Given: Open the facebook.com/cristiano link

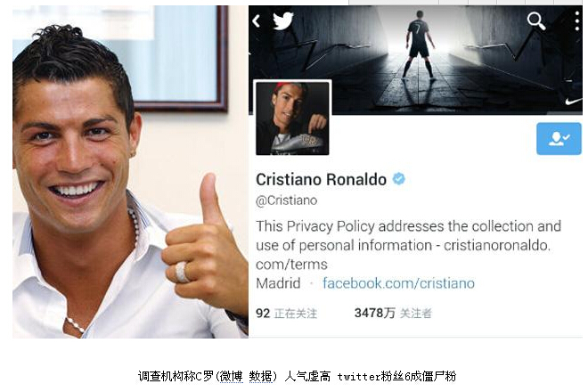Looking at the screenshot, I should tap(398, 282).
